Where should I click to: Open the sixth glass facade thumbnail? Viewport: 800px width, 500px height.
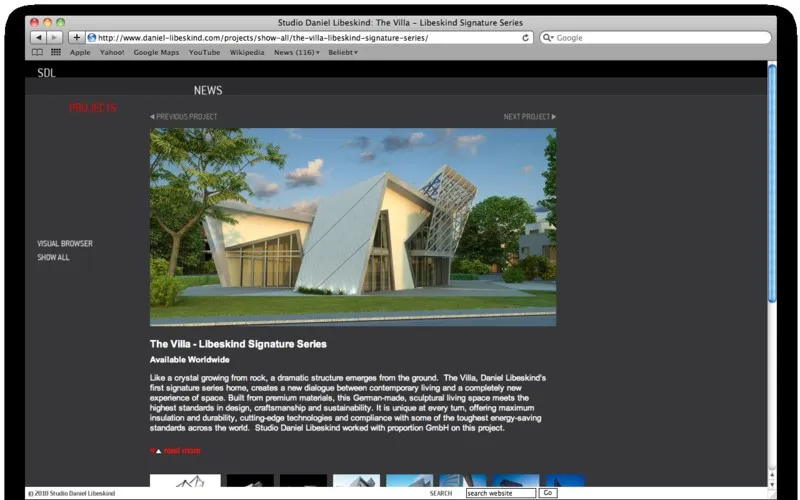[463, 481]
